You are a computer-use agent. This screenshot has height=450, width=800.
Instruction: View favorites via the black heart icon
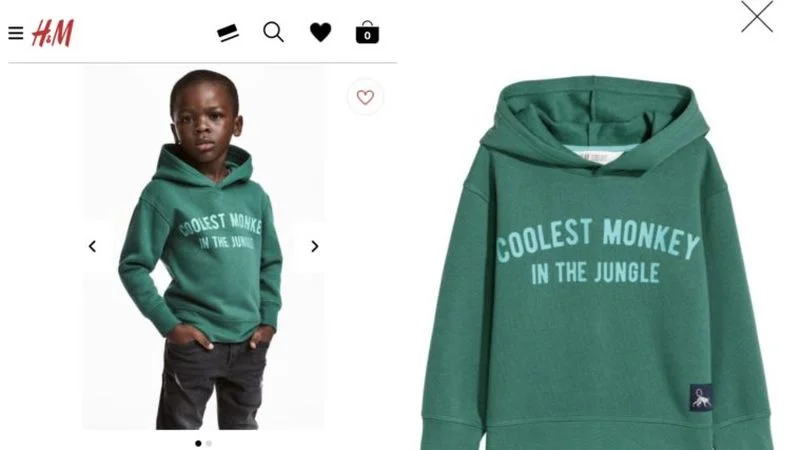click(x=320, y=32)
